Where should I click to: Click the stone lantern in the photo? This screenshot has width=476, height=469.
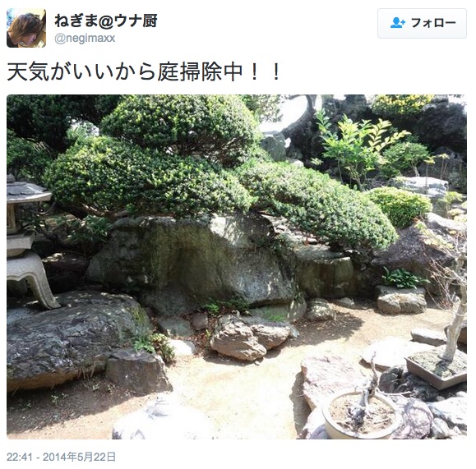pyautogui.click(x=25, y=242)
